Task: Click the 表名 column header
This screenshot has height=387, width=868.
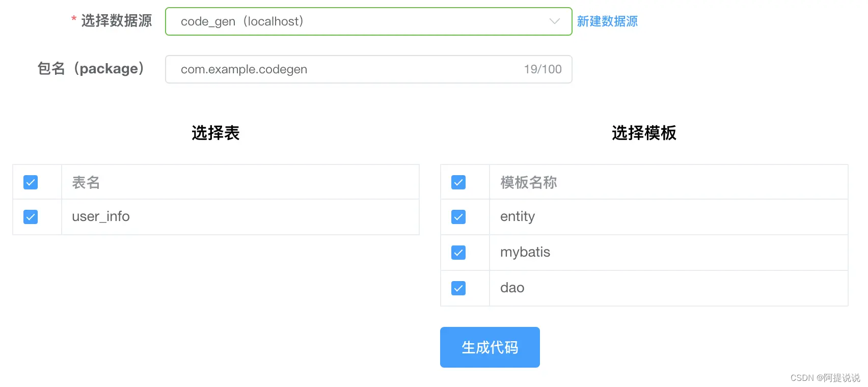Action: pyautogui.click(x=86, y=182)
